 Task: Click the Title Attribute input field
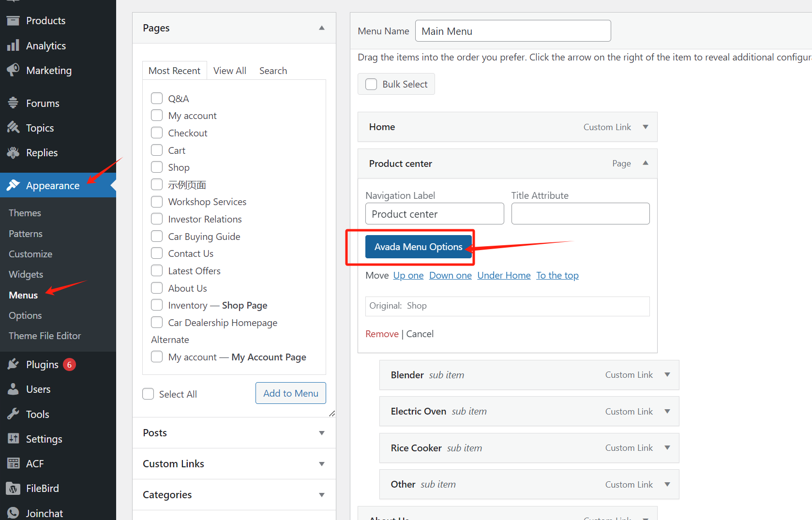coord(580,214)
